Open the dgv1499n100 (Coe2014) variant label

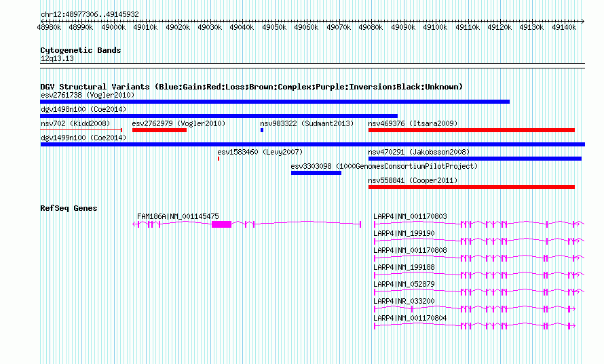[x=83, y=138]
